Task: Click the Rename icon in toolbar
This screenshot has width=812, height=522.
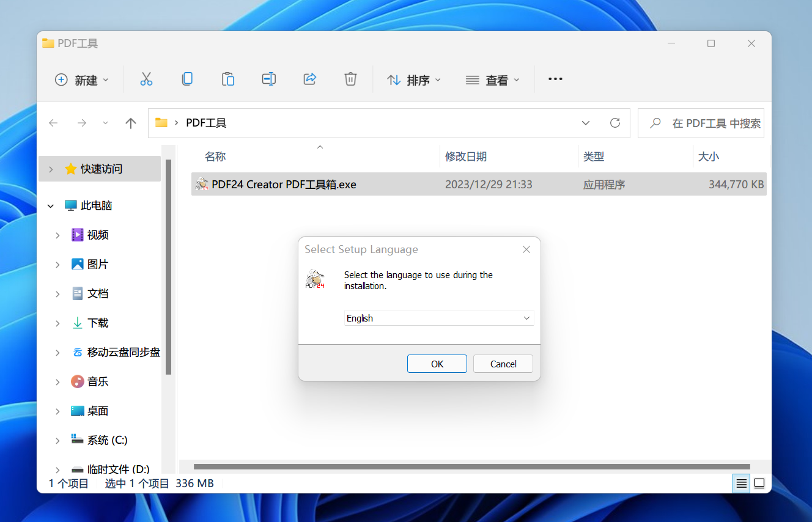Action: click(x=268, y=79)
